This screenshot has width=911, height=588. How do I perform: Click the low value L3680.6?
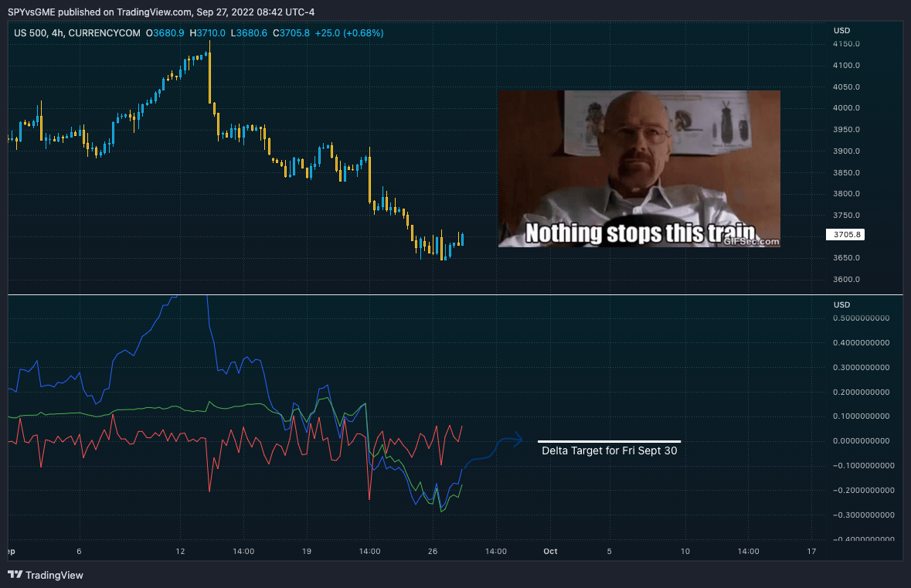249,33
